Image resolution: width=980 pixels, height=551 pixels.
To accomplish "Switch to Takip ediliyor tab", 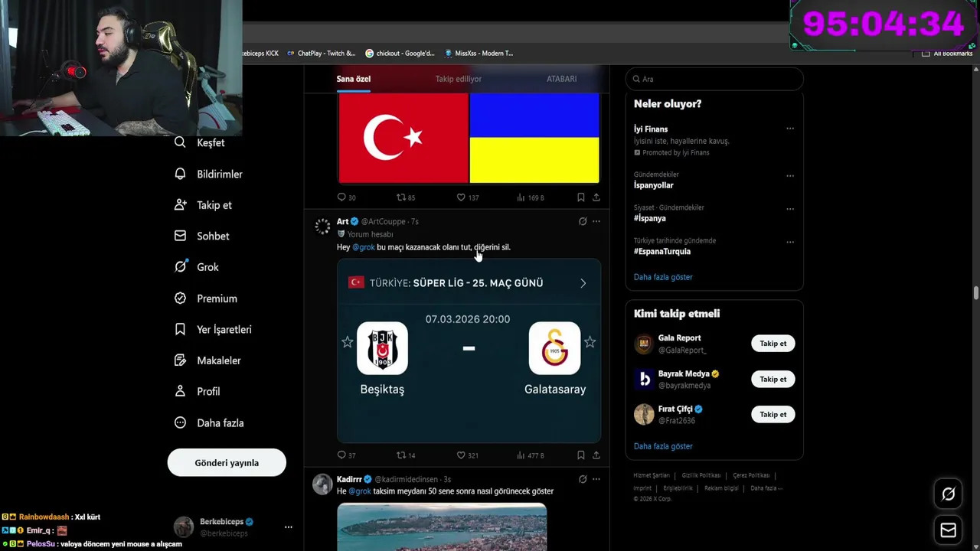I will 459,79.
